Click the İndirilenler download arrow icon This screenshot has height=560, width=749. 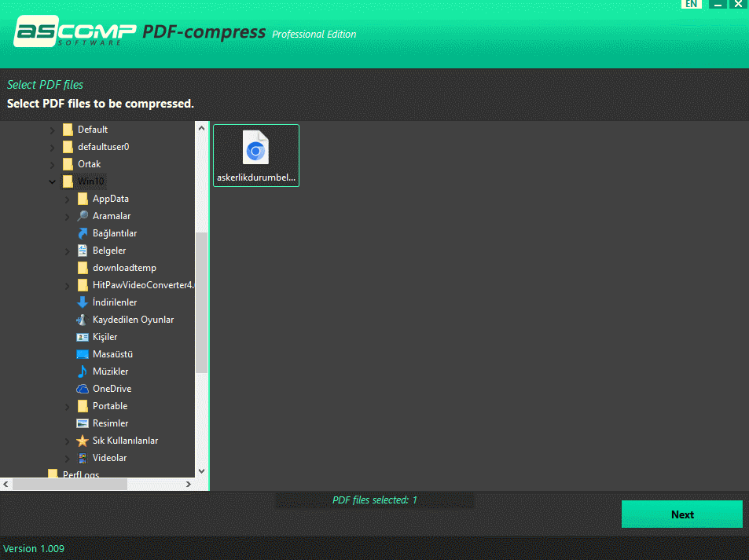pyautogui.click(x=83, y=302)
